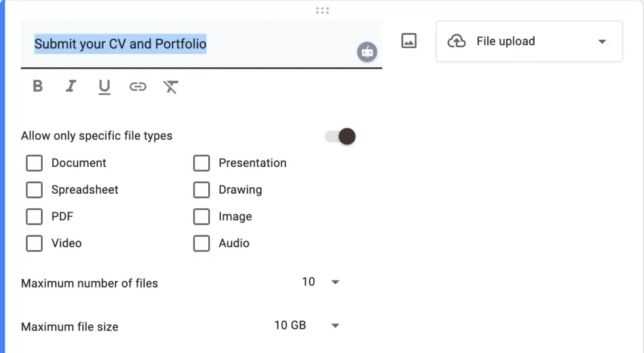
Task: Apply italic formatting to question title
Action: (71, 87)
